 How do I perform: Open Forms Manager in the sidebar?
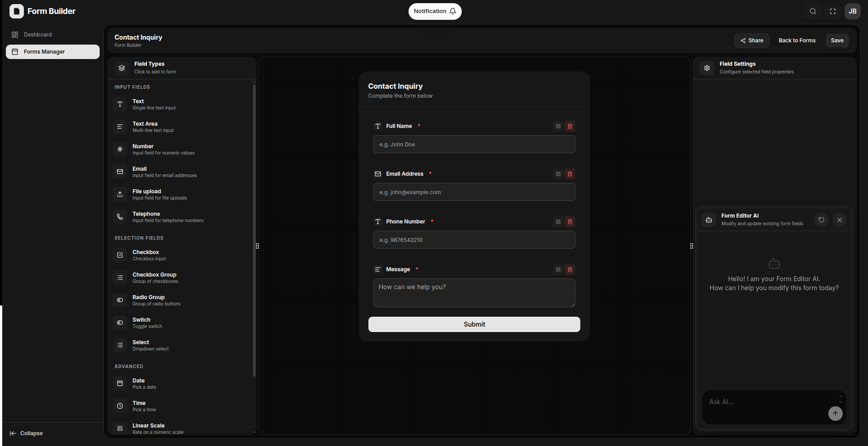pos(53,52)
